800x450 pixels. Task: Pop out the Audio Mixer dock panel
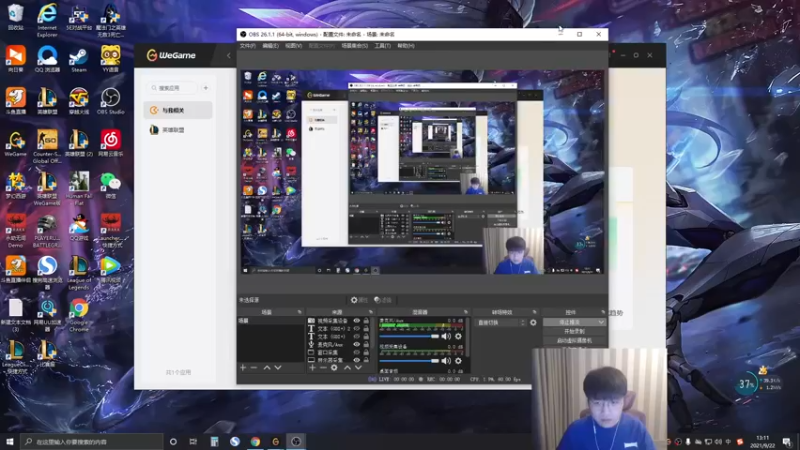click(466, 312)
